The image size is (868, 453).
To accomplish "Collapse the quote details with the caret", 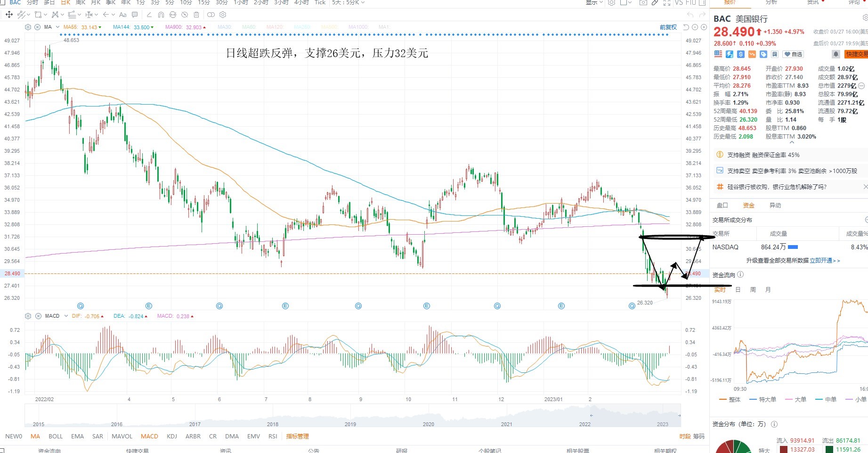I will point(792,142).
